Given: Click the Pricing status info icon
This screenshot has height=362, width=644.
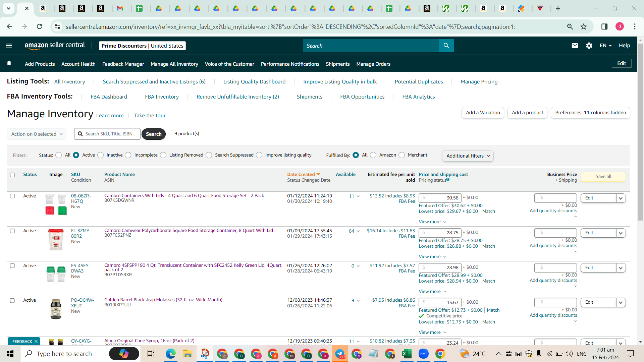Looking at the screenshot, I should 448,180.
